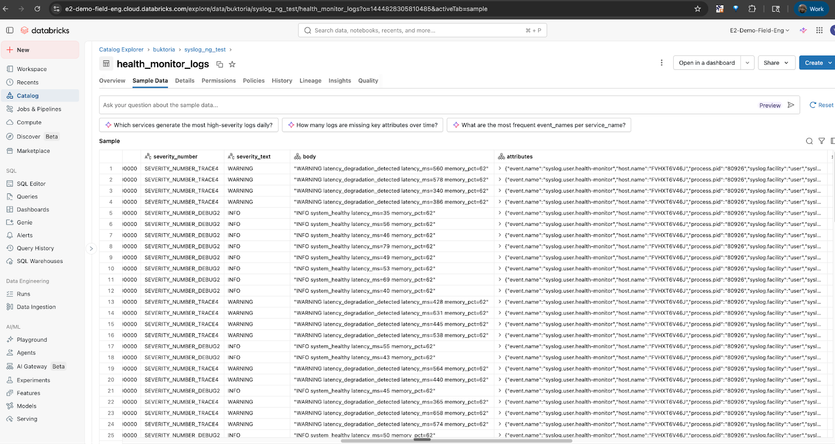Search the sample data table
Image resolution: width=835 pixels, height=444 pixels.
(x=809, y=141)
